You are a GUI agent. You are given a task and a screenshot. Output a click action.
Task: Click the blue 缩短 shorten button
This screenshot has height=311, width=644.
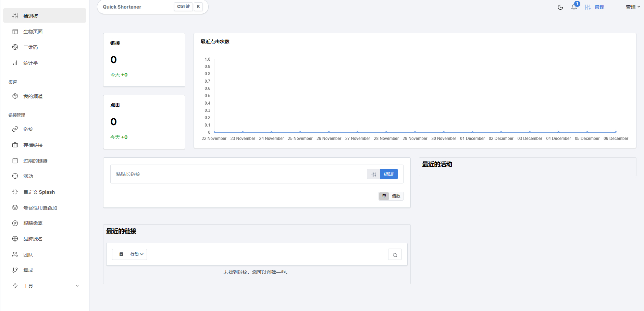389,174
